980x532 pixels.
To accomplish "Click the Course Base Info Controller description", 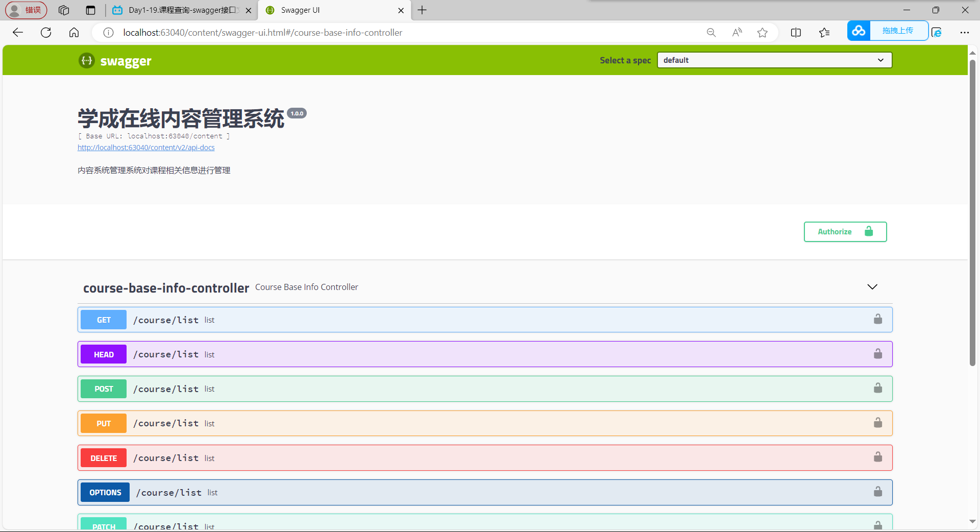I will click(x=307, y=287).
